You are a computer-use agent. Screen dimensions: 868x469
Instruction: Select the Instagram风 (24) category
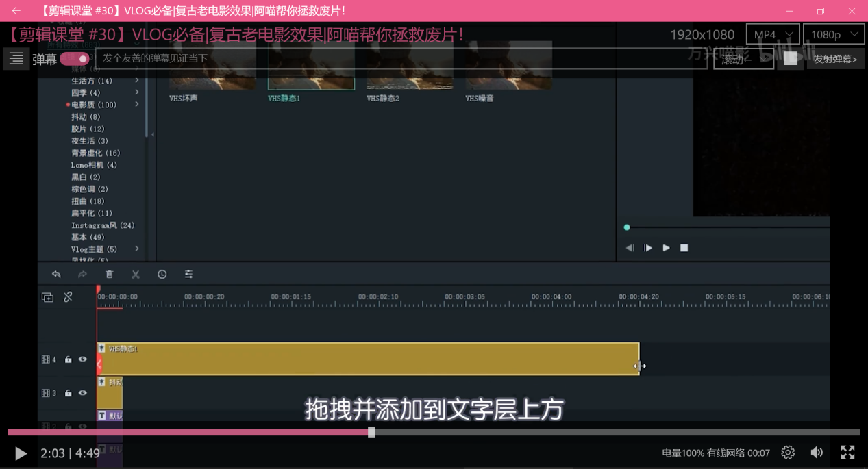click(103, 225)
